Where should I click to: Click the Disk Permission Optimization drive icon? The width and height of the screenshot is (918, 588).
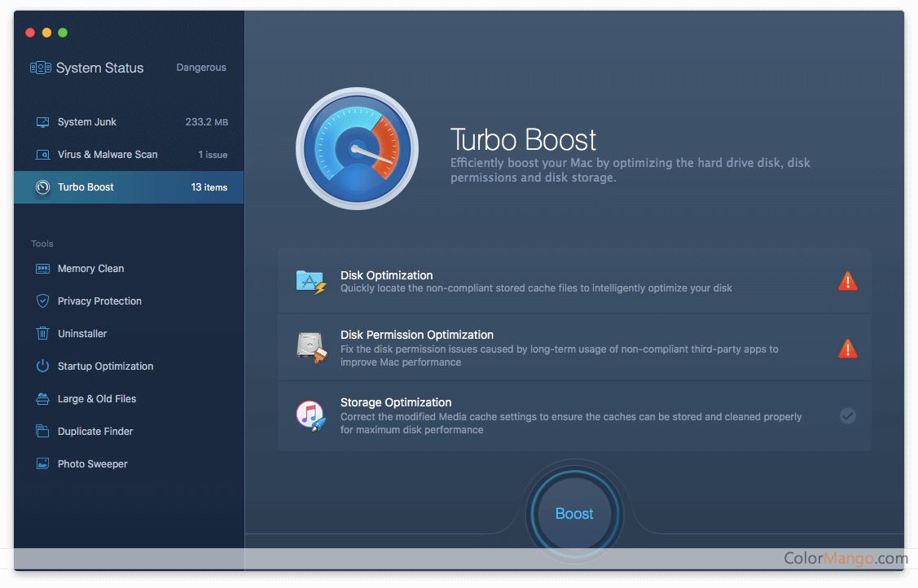pyautogui.click(x=311, y=349)
